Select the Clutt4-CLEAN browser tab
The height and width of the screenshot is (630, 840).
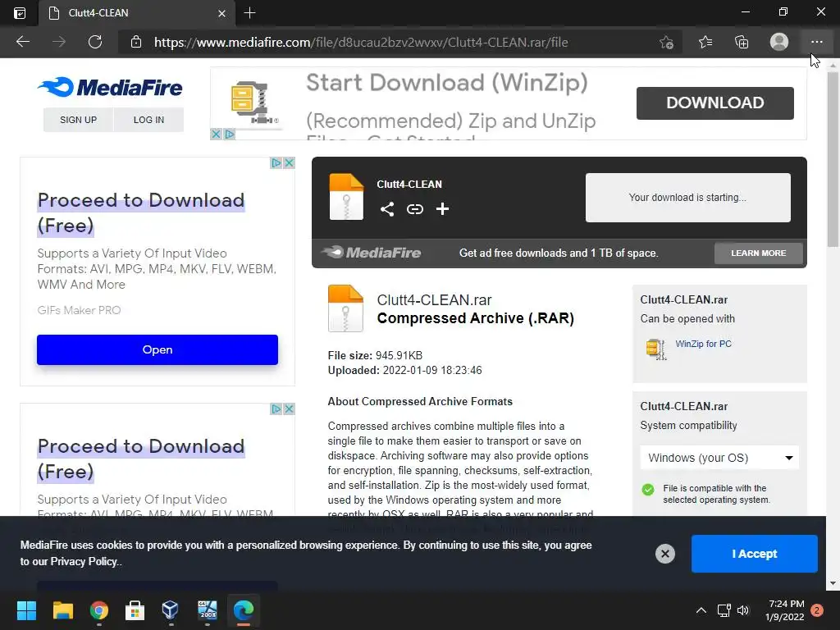[x=137, y=13]
